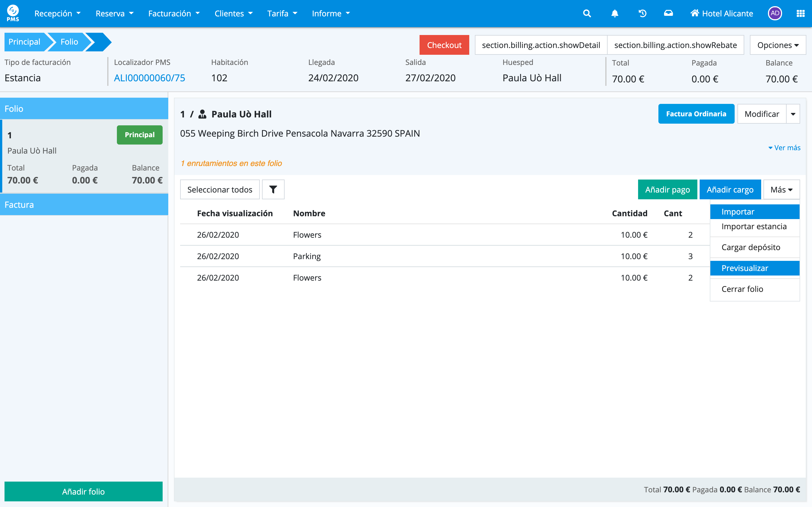The image size is (812, 507).
Task: Expand Ver más details
Action: click(x=784, y=148)
